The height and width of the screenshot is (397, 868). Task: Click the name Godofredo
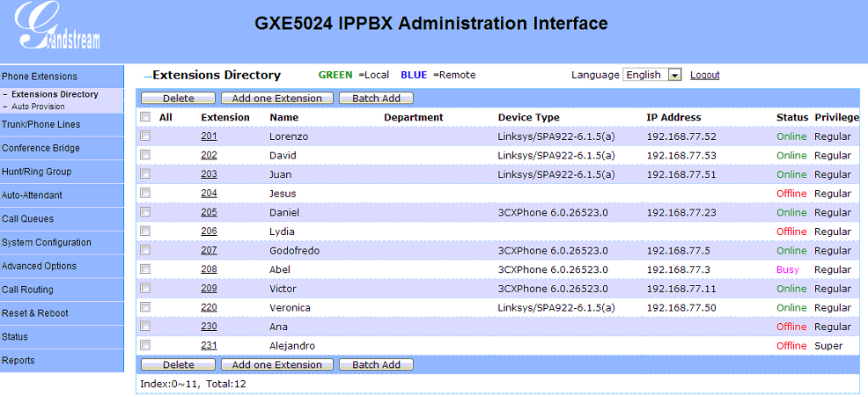coord(295,251)
